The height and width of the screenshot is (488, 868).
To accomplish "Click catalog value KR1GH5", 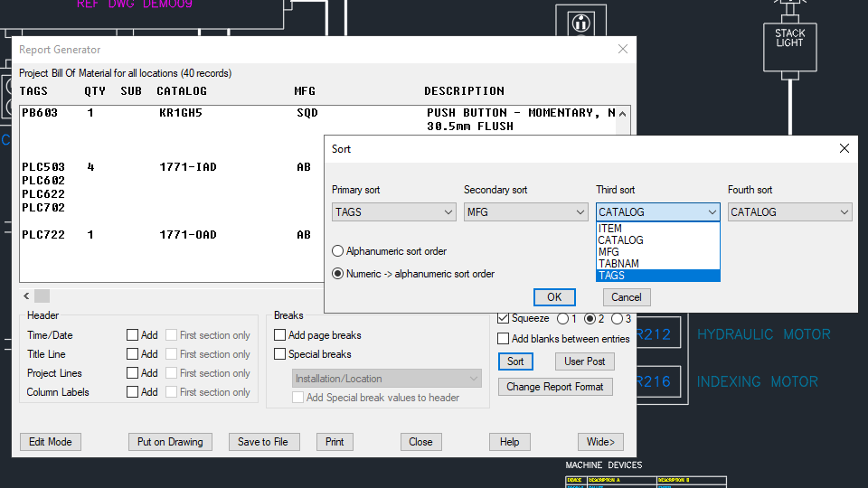I will click(x=181, y=112).
